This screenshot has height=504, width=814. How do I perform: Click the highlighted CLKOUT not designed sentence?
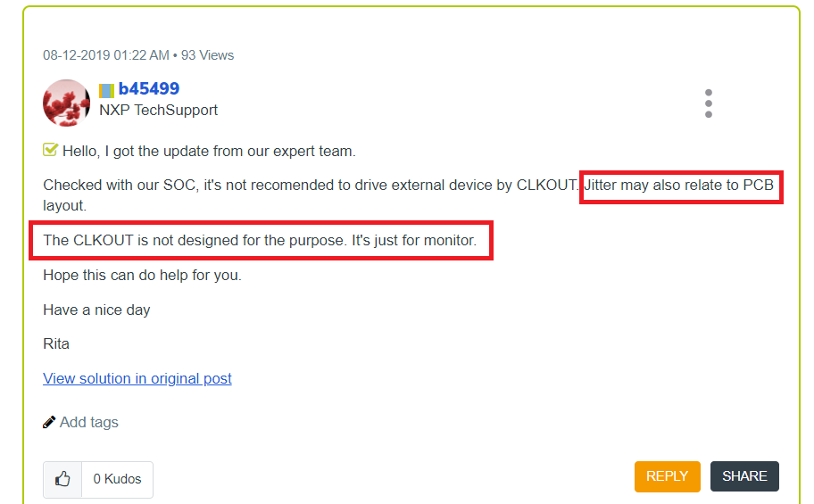[260, 241]
